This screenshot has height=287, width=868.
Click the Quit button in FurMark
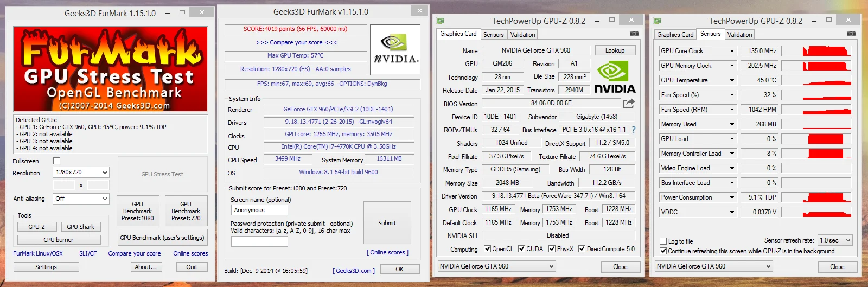coord(192,267)
